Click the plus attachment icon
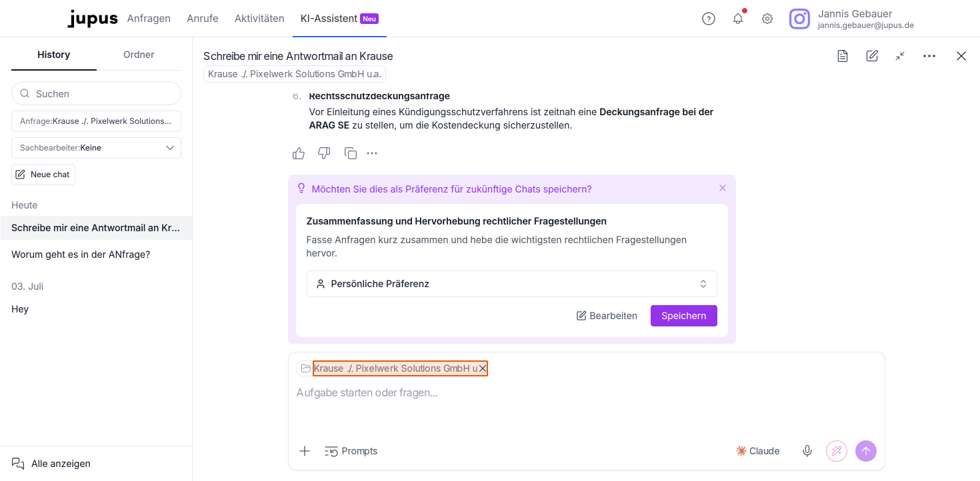Viewport: 980px width, 481px height. 305,451
